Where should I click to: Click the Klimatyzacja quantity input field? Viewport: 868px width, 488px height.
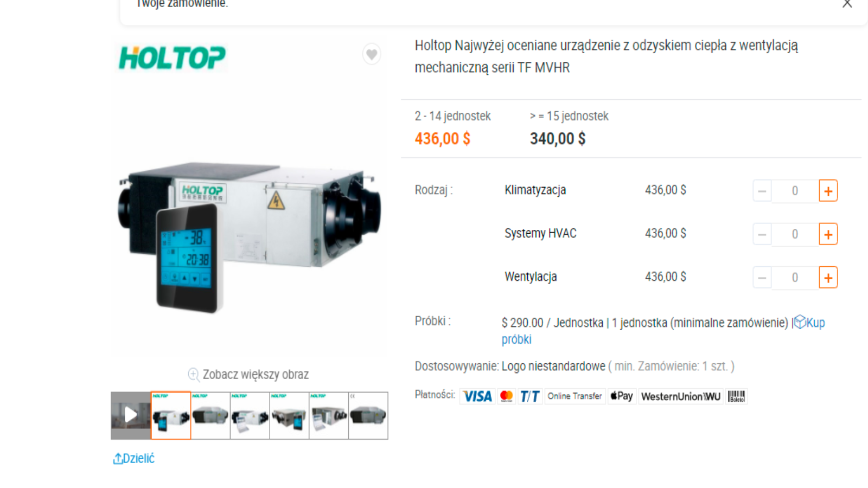(x=795, y=191)
